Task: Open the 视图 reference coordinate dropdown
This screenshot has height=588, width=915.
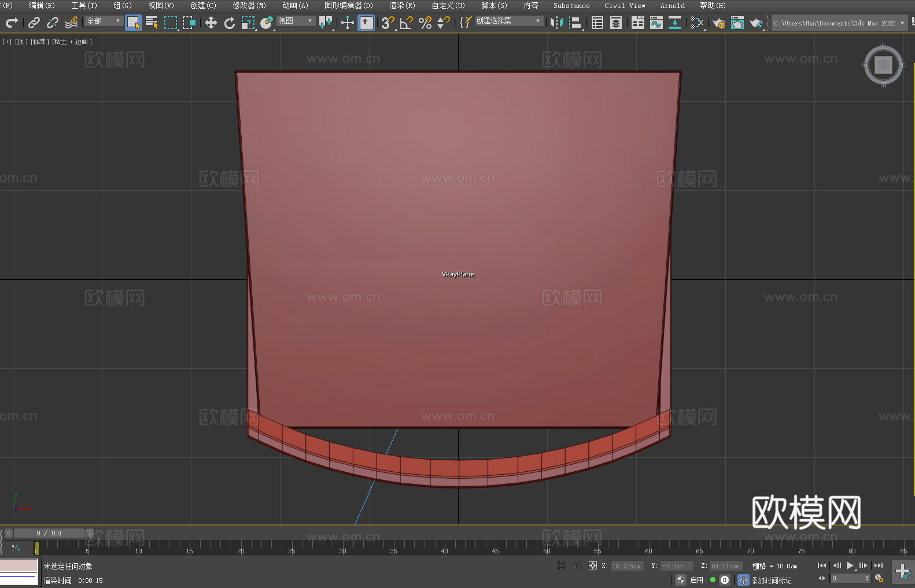Action: 296,21
